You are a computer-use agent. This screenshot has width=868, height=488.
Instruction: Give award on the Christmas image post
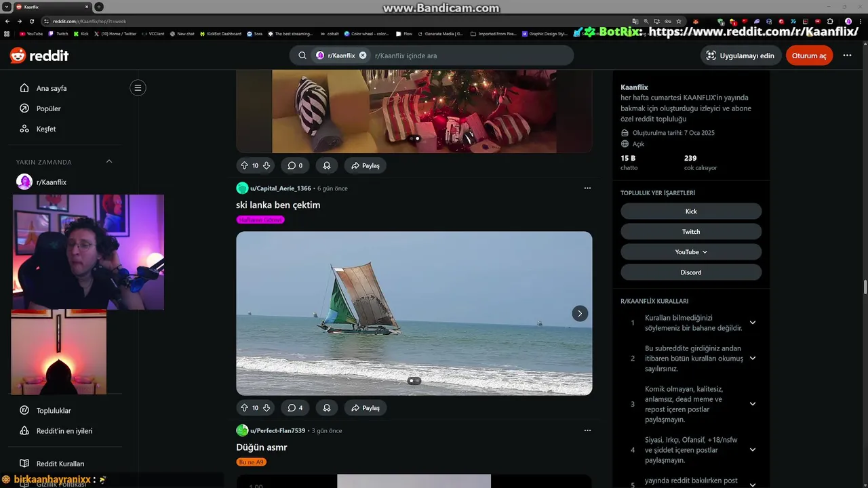pos(327,165)
